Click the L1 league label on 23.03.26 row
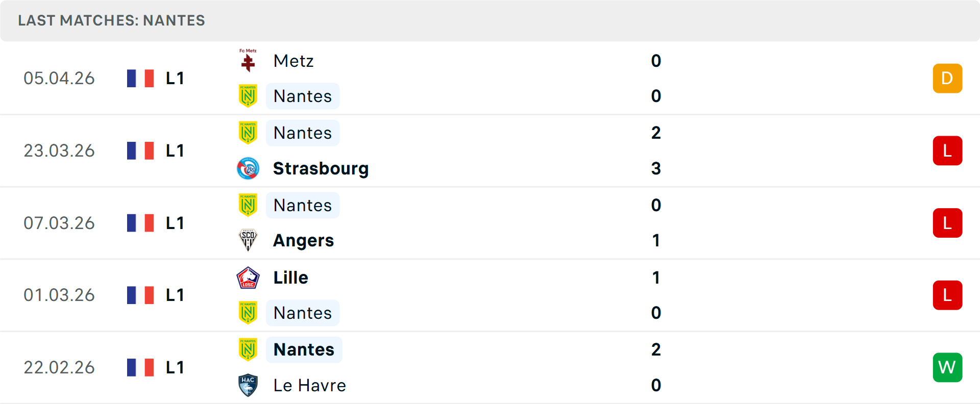Image resolution: width=980 pixels, height=404 pixels. 174,150
